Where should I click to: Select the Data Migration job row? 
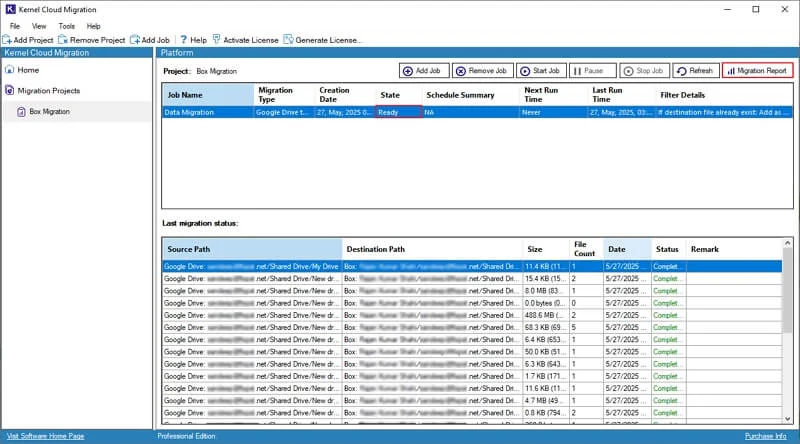(477, 112)
